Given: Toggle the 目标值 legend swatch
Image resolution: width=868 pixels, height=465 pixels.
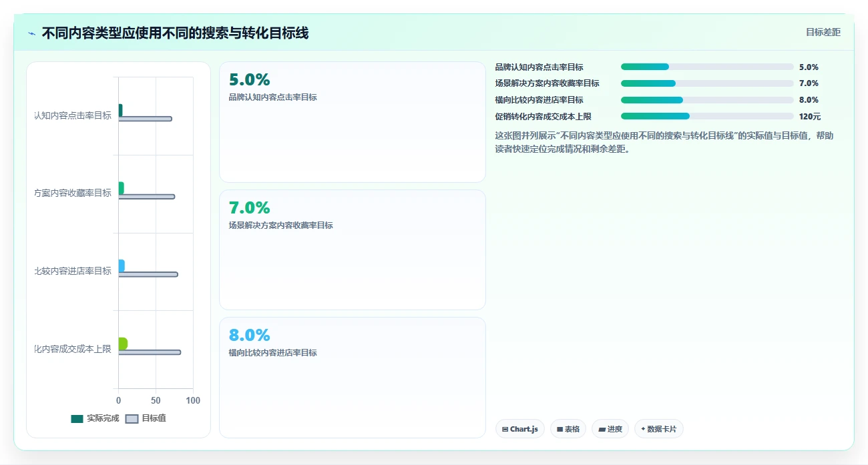Looking at the screenshot, I should [132, 419].
